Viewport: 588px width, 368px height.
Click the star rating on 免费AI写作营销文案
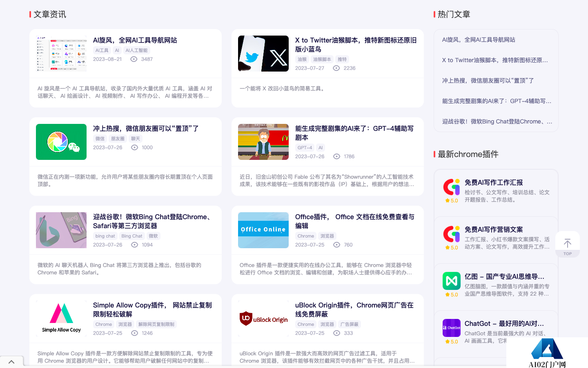point(452,248)
